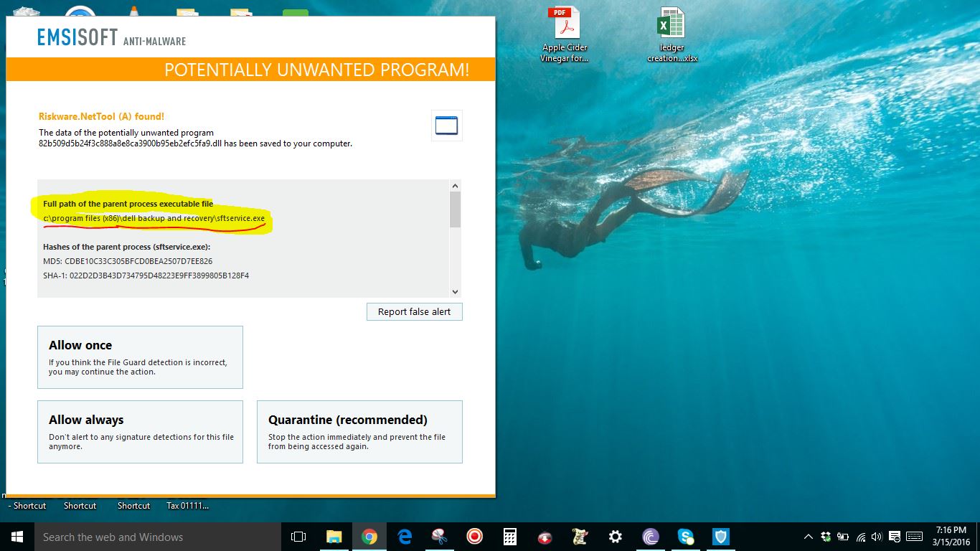Click Dropbox tray icon

pos(826,537)
